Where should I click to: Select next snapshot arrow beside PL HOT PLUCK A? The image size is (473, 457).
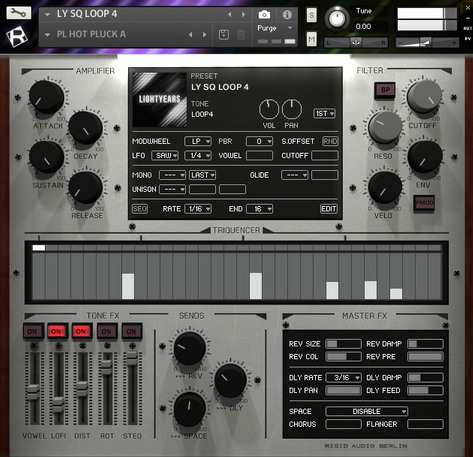204,34
